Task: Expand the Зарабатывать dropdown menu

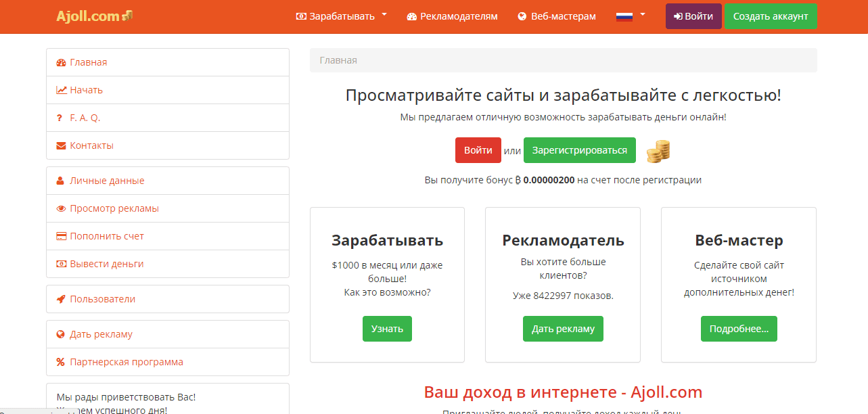Action: [342, 16]
